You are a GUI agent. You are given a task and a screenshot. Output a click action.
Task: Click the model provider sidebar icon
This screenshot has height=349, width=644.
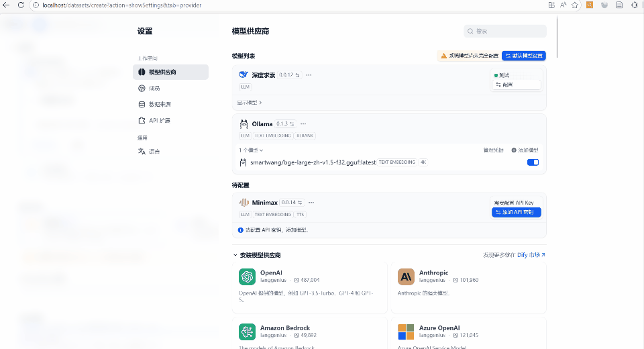click(x=142, y=72)
